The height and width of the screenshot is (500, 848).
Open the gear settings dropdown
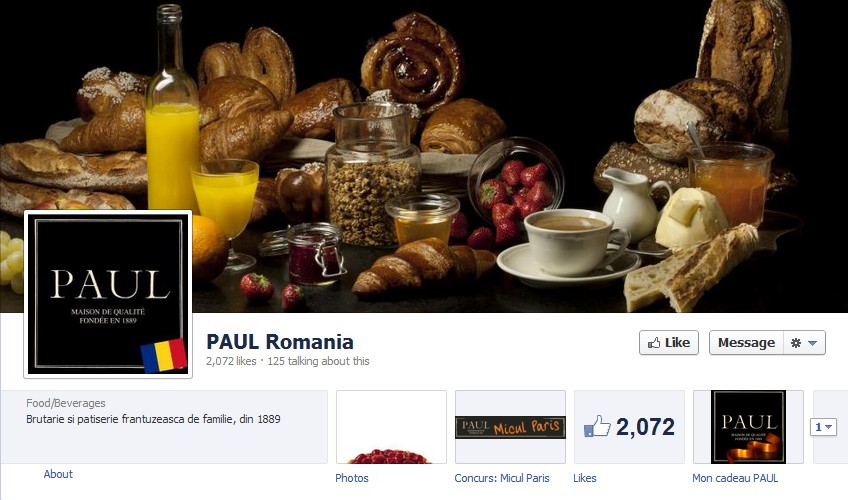click(x=804, y=343)
